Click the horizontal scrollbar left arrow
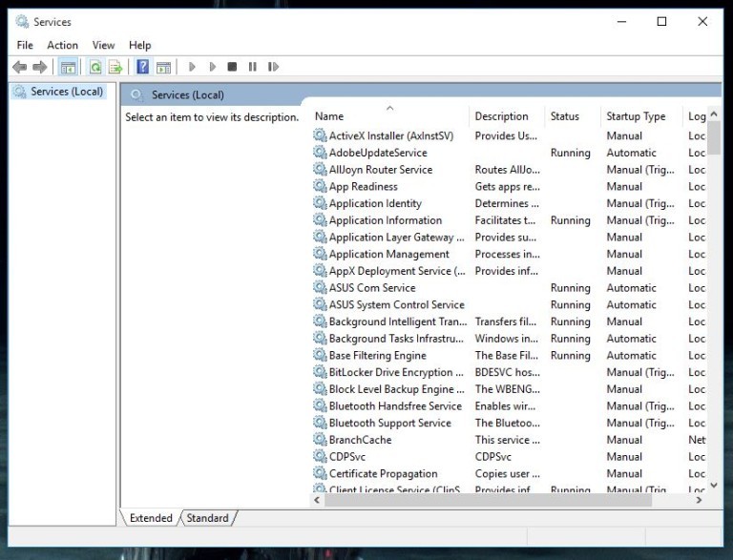This screenshot has width=733, height=560. pyautogui.click(x=317, y=500)
